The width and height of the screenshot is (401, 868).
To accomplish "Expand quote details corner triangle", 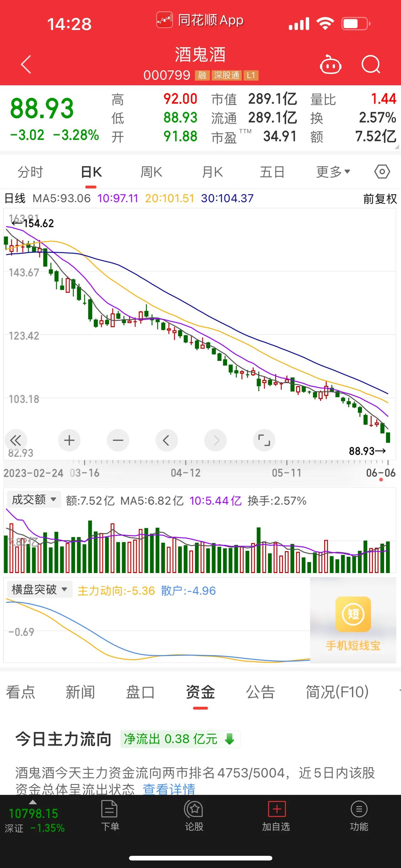I will [x=397, y=147].
